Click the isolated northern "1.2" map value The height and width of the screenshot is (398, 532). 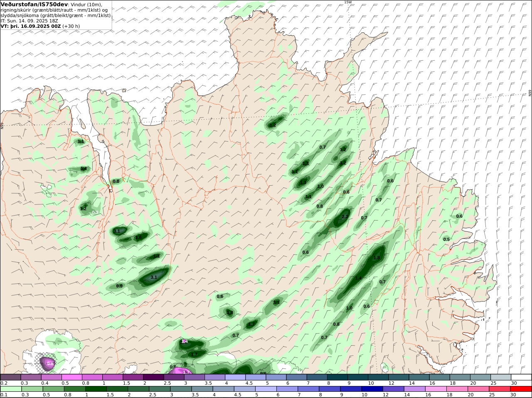(x=273, y=125)
